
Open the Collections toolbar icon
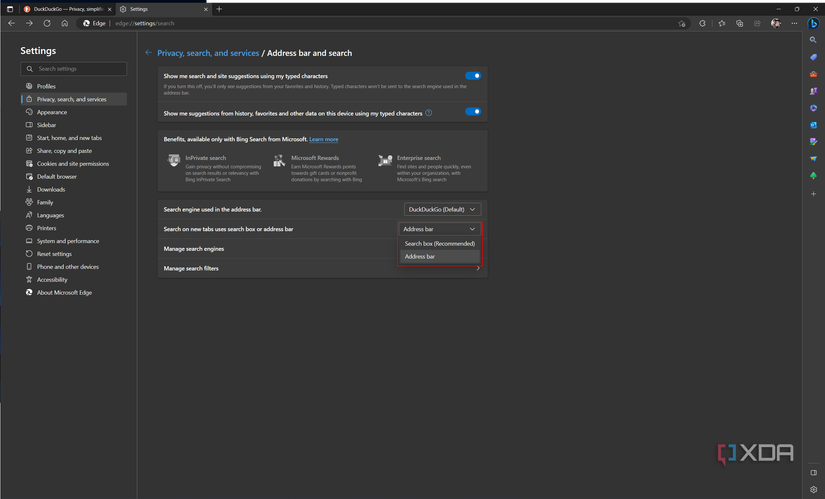(740, 23)
